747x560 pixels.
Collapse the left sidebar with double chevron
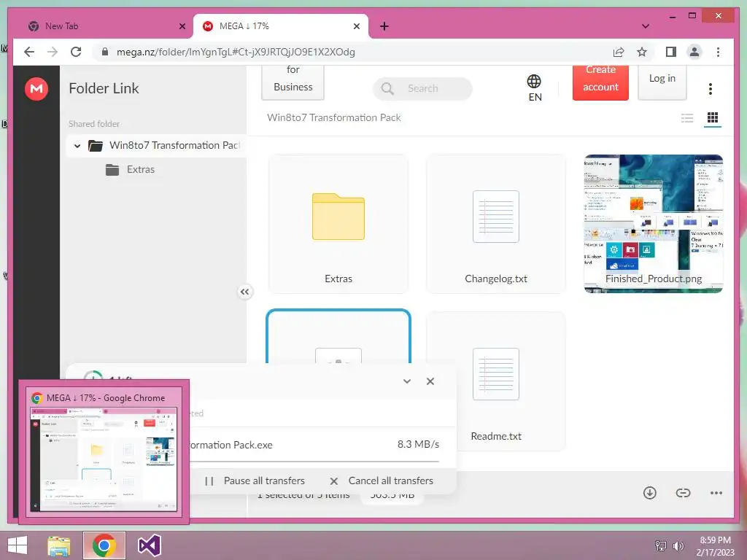244,292
